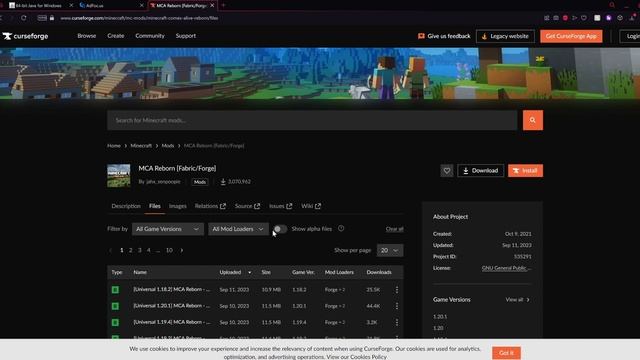
Task: Go to files page 3
Action: pos(140,250)
